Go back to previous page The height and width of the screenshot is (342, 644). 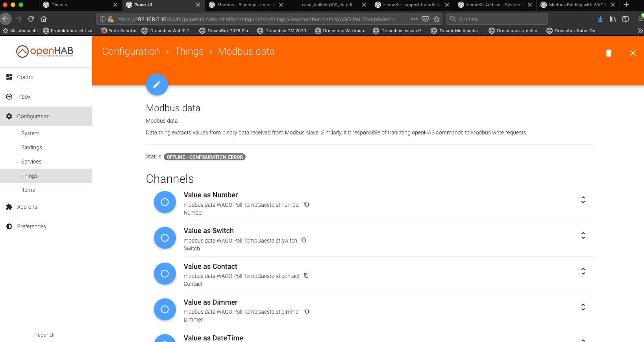(6, 19)
